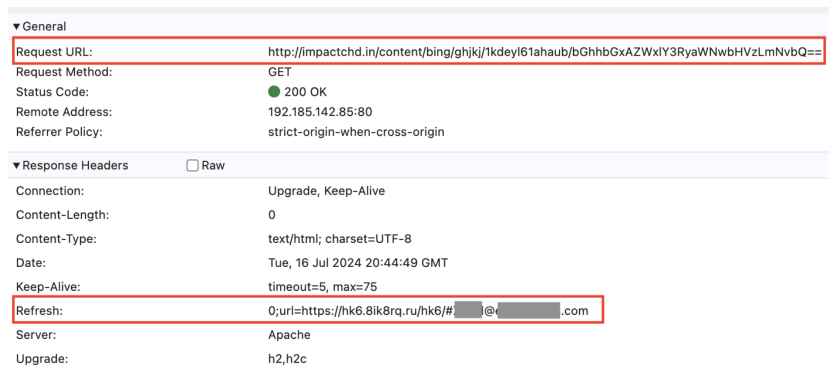This screenshot has height=378, width=840.
Task: Enable the Raw checkbox
Action: (192, 165)
